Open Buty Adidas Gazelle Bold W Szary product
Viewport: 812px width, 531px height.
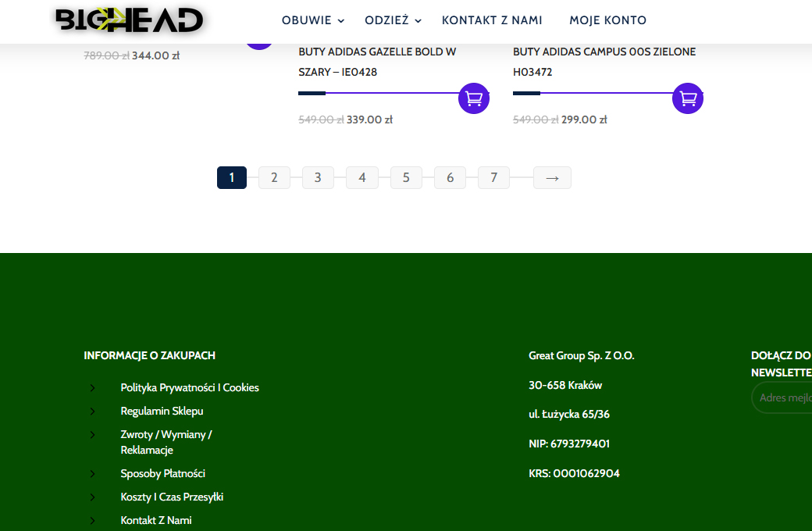point(377,62)
